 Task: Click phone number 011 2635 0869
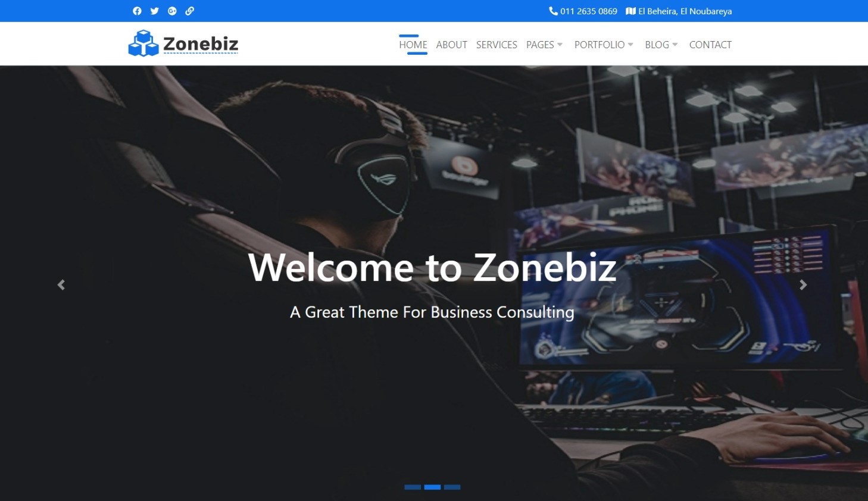click(x=588, y=11)
